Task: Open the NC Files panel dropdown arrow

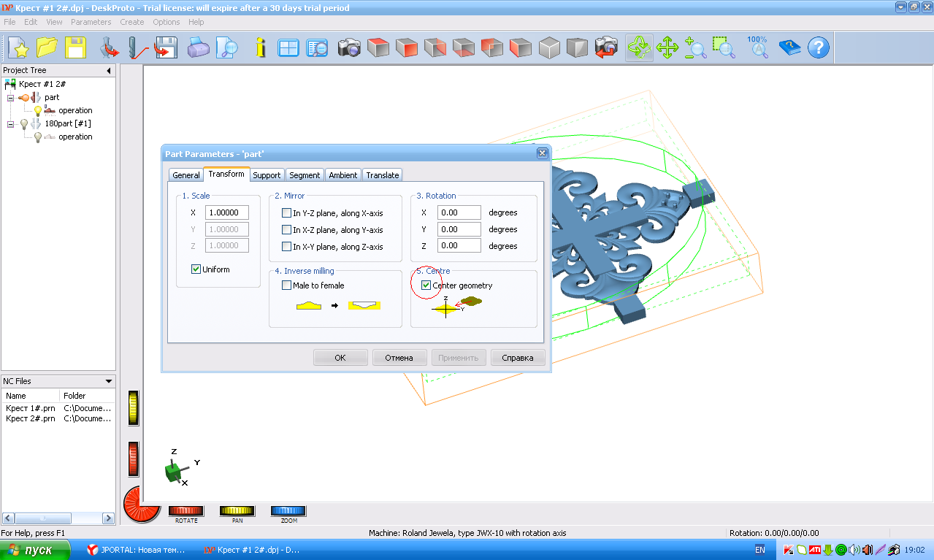Action: tap(109, 381)
